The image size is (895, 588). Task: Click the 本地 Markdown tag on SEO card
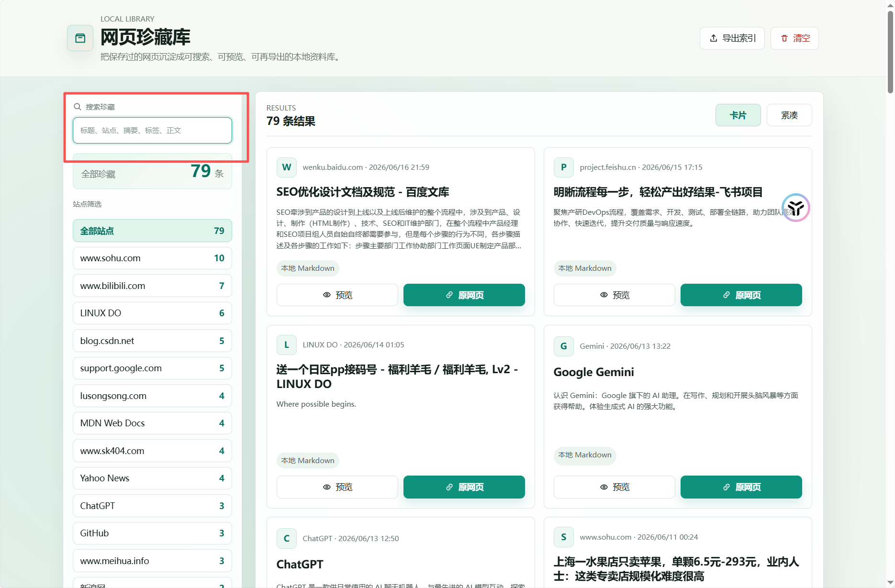click(308, 268)
